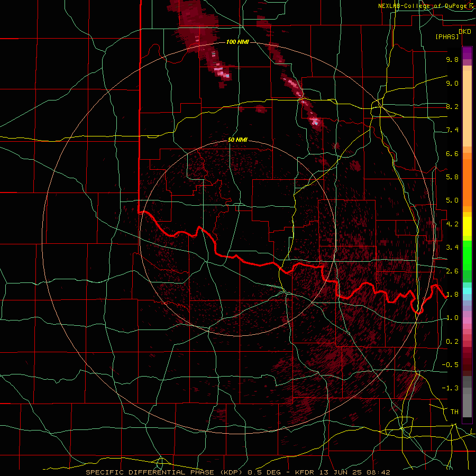Click the -0.5 scale value label
The height and width of the screenshot is (476, 476).
[450, 365]
